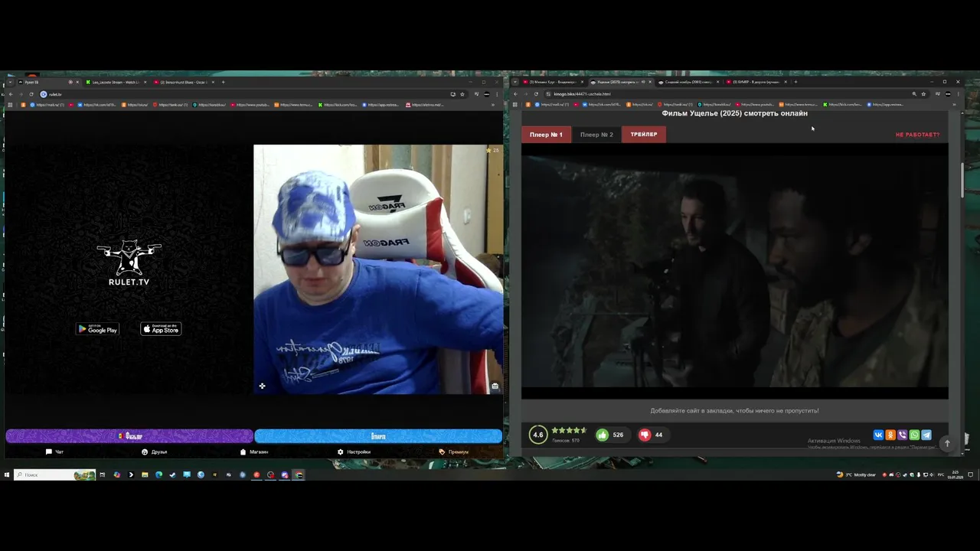Open new tab in left browser window
Screen dimensions: 980x551
tap(223, 82)
